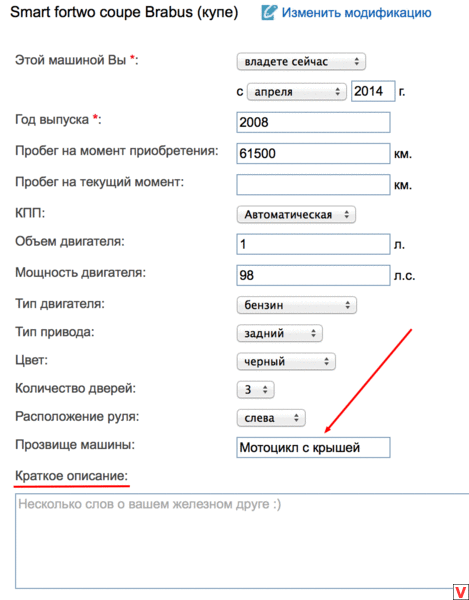Expand the Тип двигателя бензин dropdown

296,305
